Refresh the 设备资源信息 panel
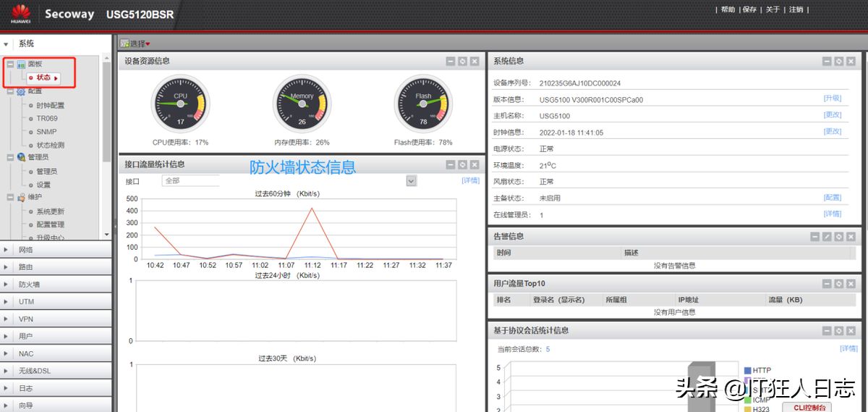This screenshot has height=412, width=868. 462,62
